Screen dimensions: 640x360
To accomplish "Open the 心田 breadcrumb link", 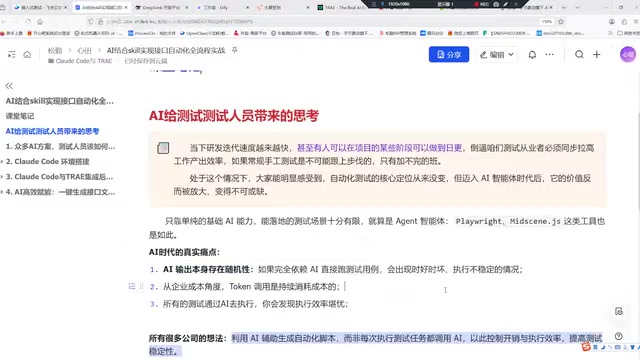I will 84,51.
